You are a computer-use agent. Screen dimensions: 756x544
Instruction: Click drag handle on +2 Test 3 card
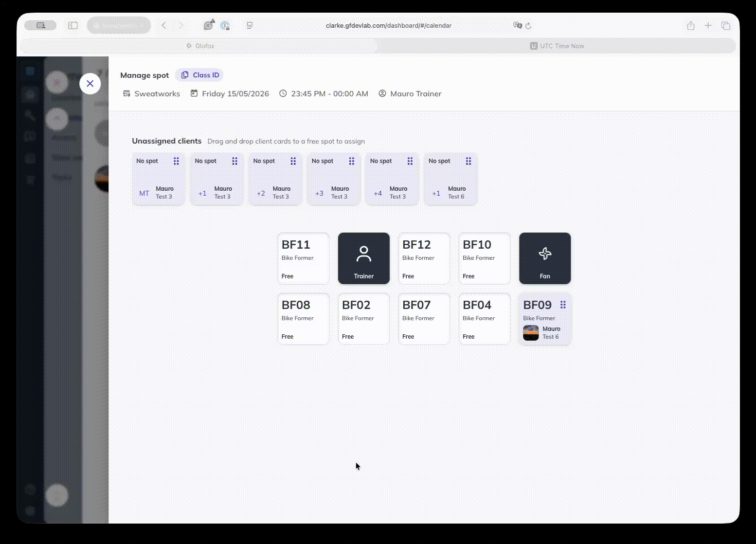[x=293, y=161]
